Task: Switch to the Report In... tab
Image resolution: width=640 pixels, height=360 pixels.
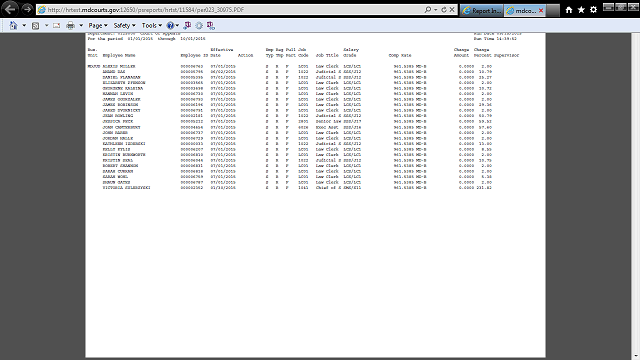Action: coord(482,11)
